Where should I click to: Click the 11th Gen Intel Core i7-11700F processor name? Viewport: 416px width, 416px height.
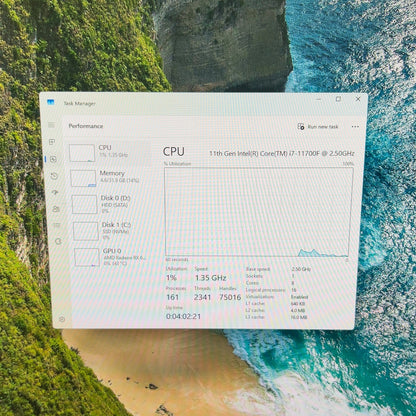282,153
